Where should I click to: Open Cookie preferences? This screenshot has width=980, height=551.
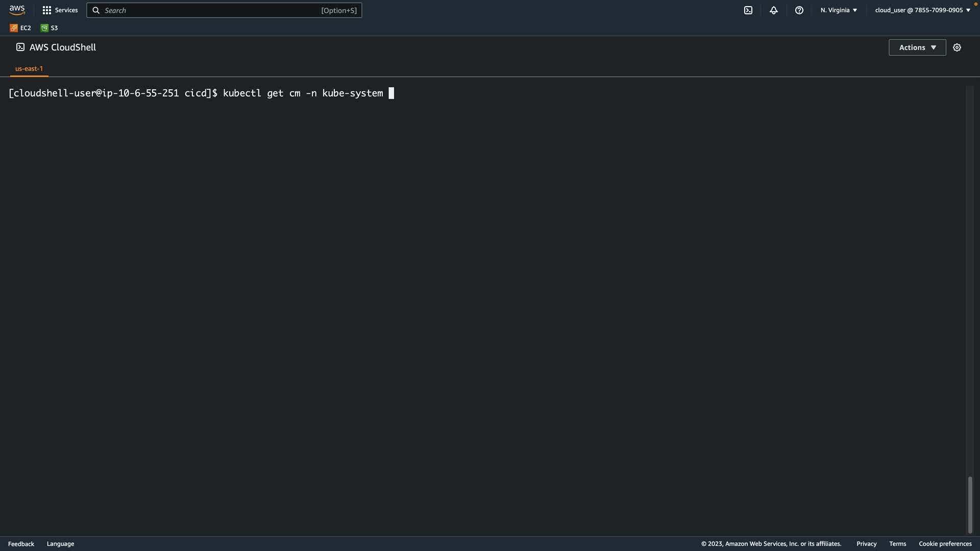click(x=945, y=544)
